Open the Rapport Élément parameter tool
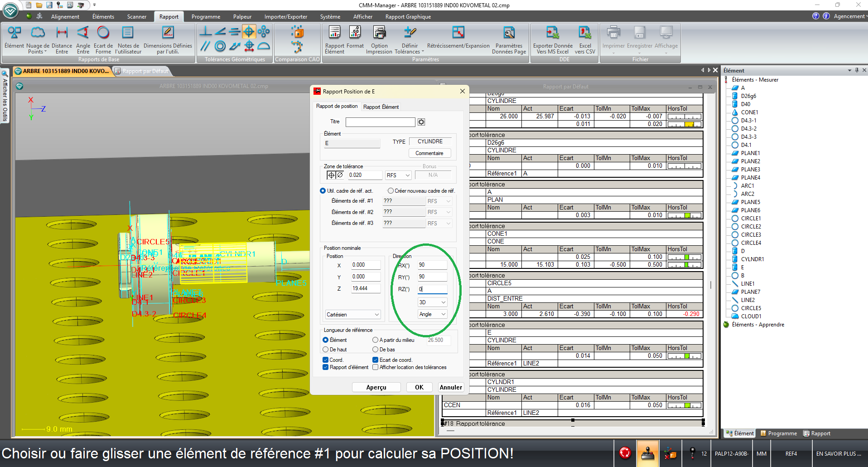The width and height of the screenshot is (868, 467). pos(335,40)
